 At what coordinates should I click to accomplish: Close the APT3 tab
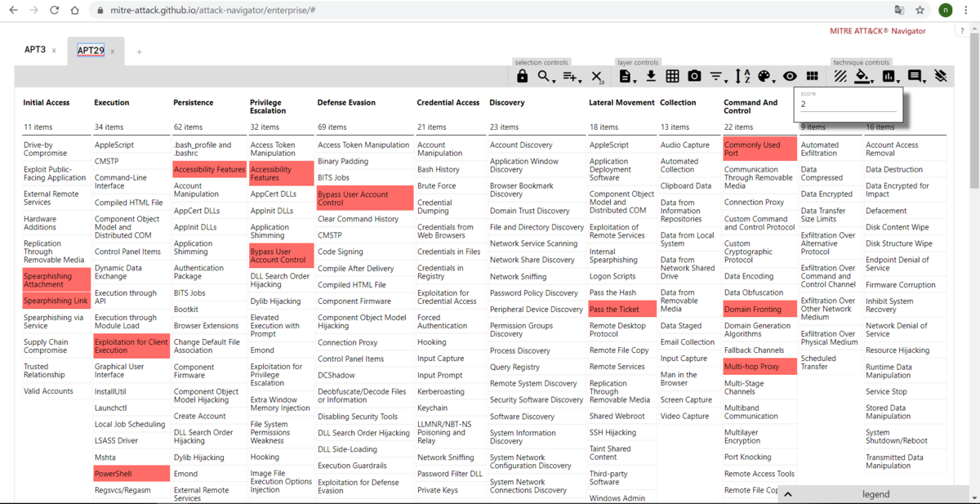click(x=54, y=51)
